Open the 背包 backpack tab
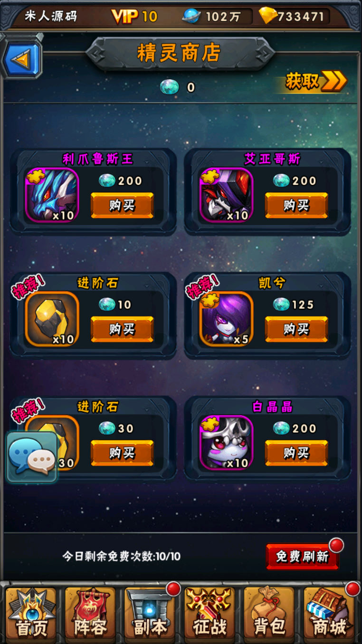The image size is (362, 644). (269, 612)
